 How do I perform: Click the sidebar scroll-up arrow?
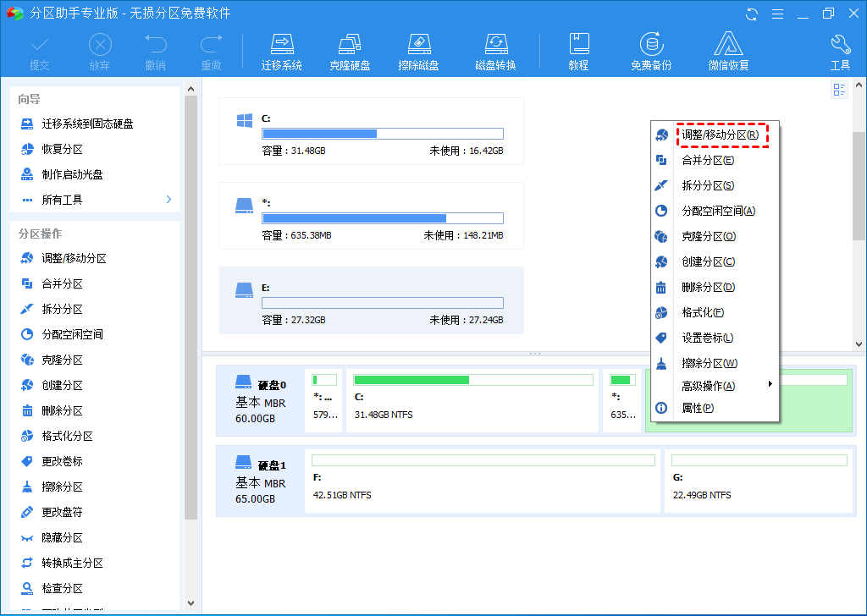pyautogui.click(x=191, y=89)
